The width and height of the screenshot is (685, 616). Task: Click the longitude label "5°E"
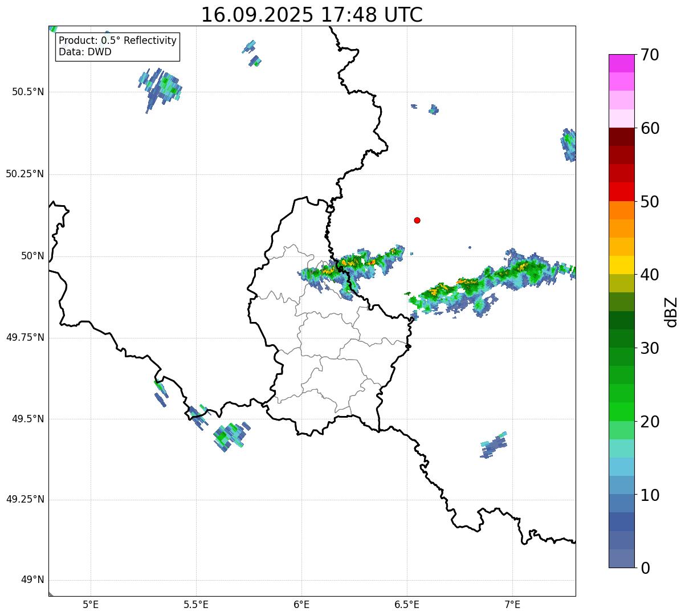[91, 605]
